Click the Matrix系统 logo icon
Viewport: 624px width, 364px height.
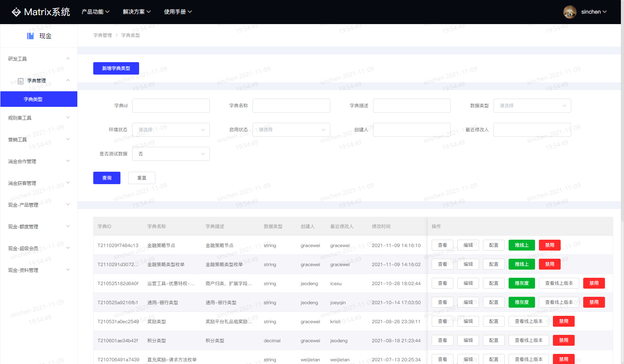[16, 12]
